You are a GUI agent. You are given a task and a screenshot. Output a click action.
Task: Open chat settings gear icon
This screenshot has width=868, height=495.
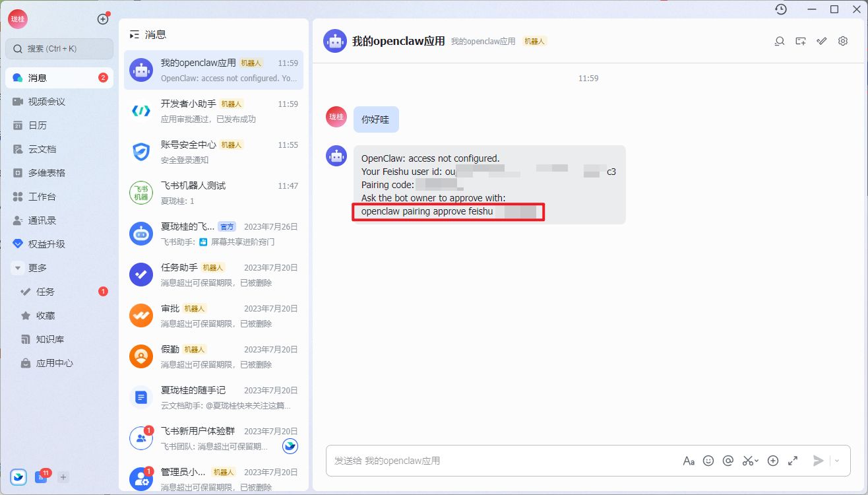[x=843, y=41]
